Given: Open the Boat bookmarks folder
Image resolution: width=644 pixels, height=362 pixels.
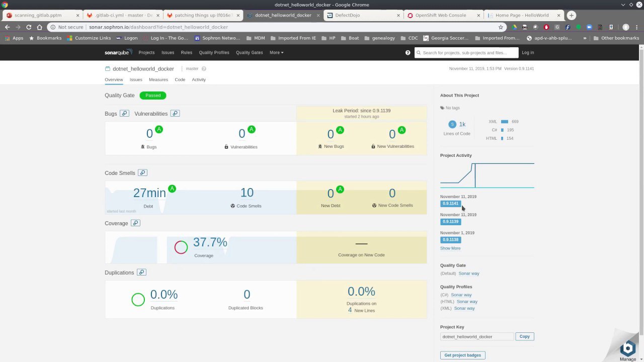Looking at the screenshot, I should click(350, 38).
